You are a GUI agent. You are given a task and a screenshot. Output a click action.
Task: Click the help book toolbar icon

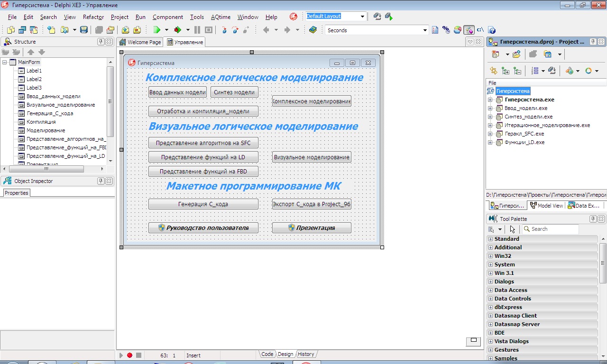(313, 30)
